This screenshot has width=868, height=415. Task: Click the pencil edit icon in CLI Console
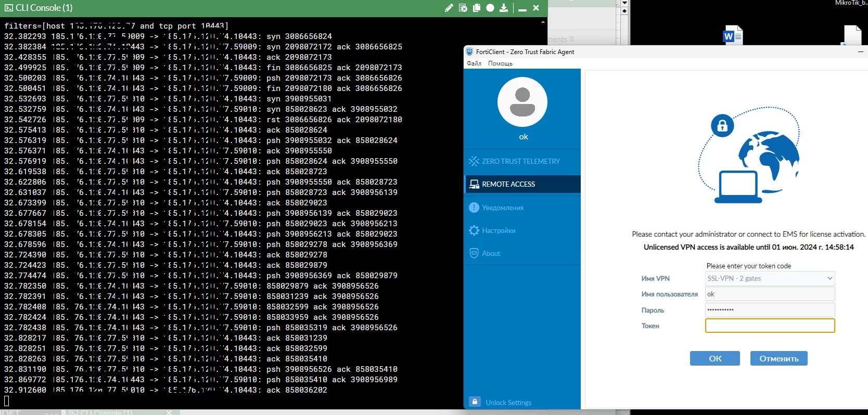449,8
